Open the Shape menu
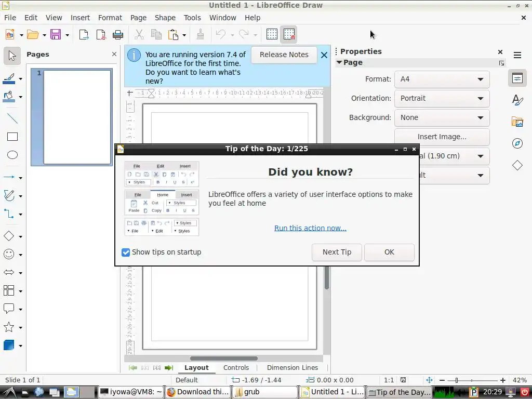Image resolution: width=532 pixels, height=399 pixels. pos(165,18)
